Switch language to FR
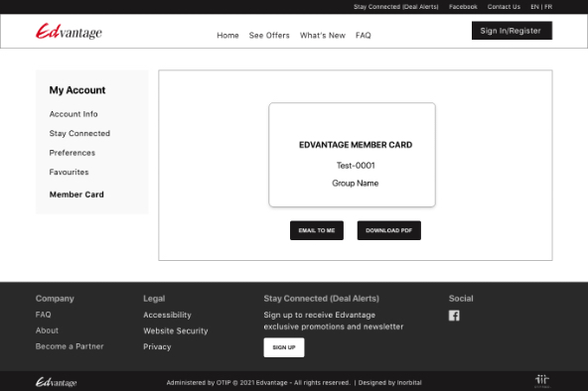The image size is (588, 391). [x=548, y=7]
